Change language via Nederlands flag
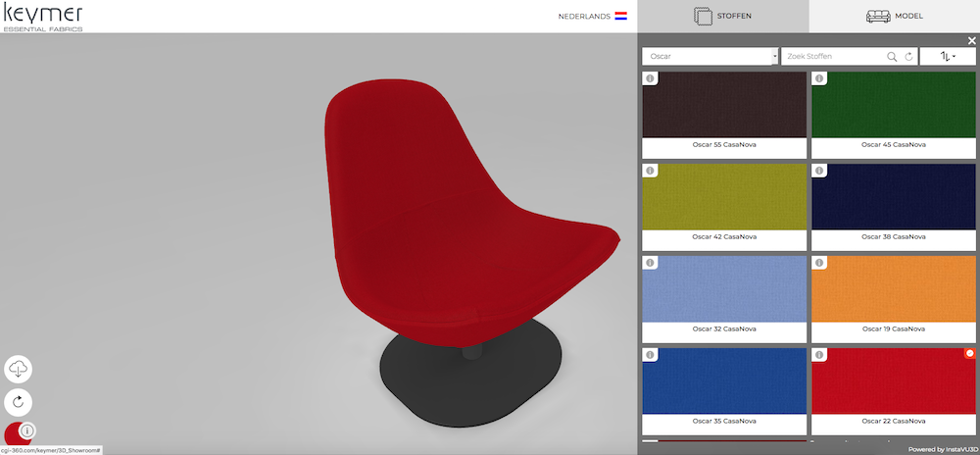This screenshot has height=455, width=980. pyautogui.click(x=620, y=17)
